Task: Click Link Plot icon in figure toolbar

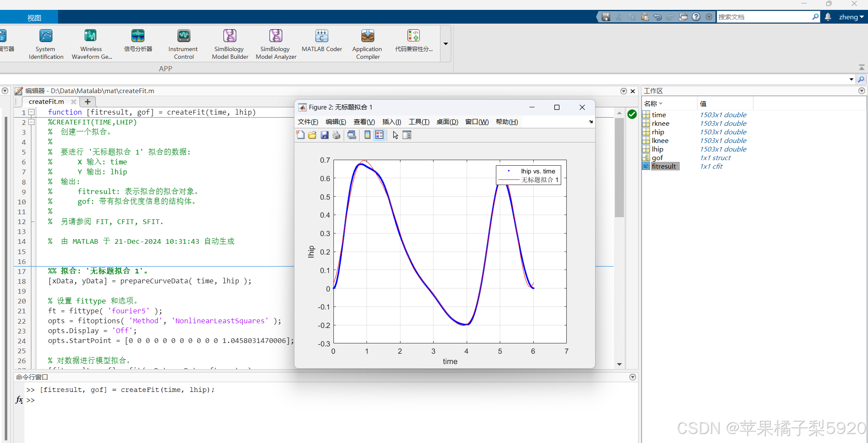Action: [352, 135]
